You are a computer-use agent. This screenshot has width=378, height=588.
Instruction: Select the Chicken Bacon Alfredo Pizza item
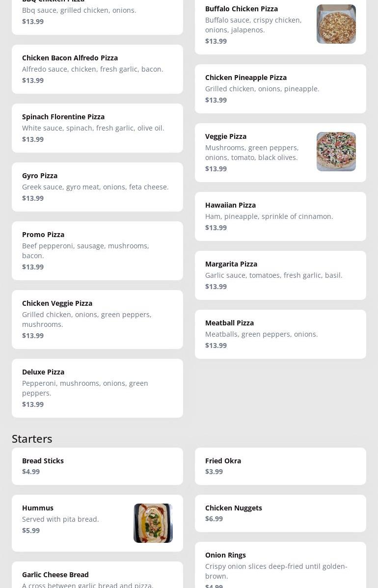coord(97,69)
